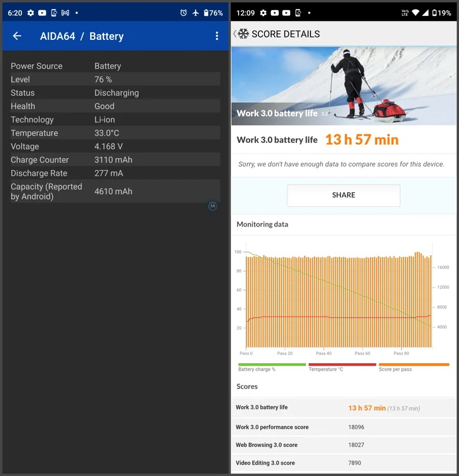Screen dimensions: 459x476
Task: Tap the Wi-Fi icon in right status bar
Action: pos(415,13)
